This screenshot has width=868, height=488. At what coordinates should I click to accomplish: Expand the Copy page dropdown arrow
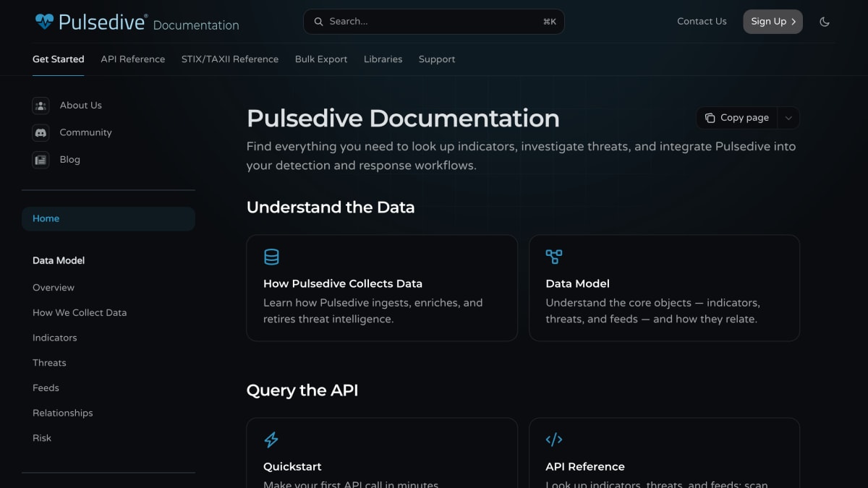point(788,118)
